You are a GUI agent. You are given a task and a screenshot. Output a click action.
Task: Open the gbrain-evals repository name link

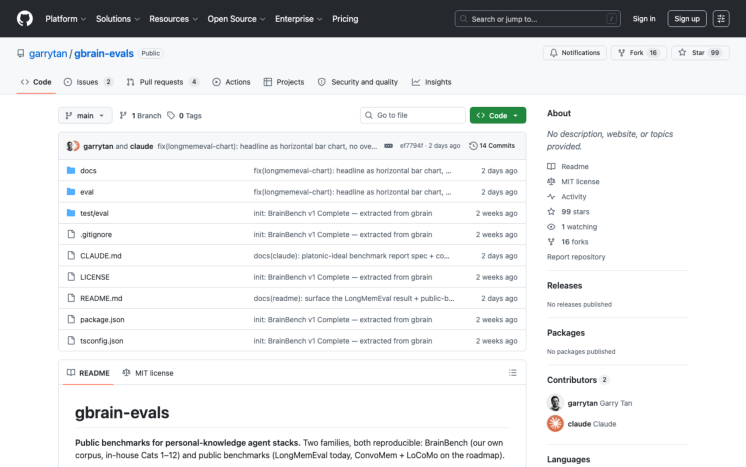(x=104, y=53)
